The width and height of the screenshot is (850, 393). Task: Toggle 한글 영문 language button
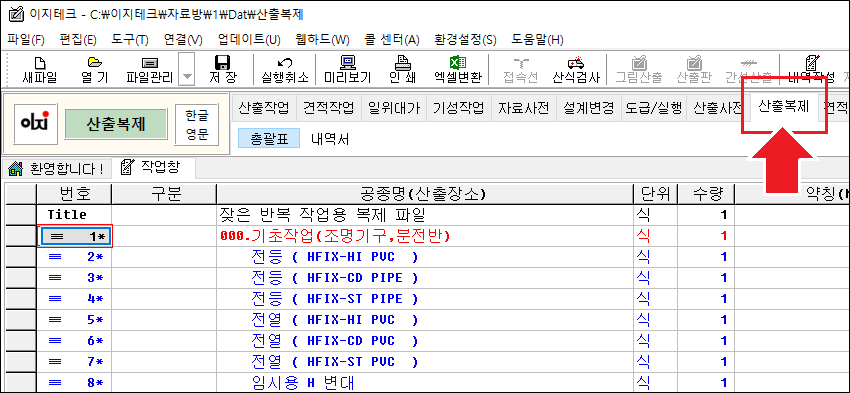[x=197, y=125]
